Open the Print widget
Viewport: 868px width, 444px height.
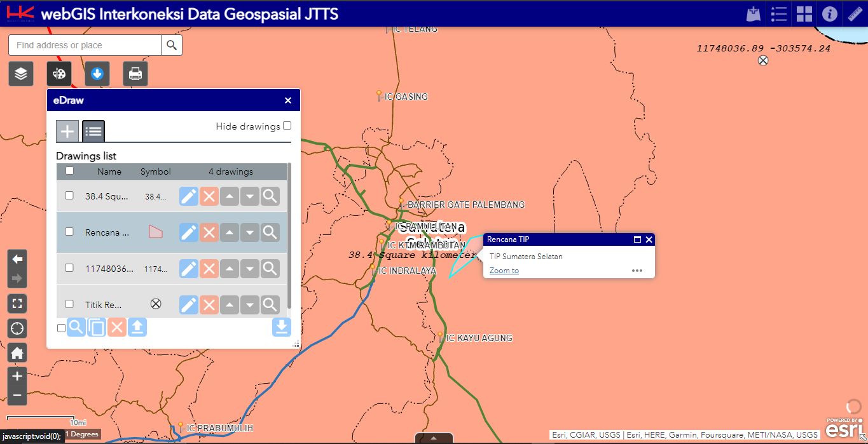click(135, 74)
